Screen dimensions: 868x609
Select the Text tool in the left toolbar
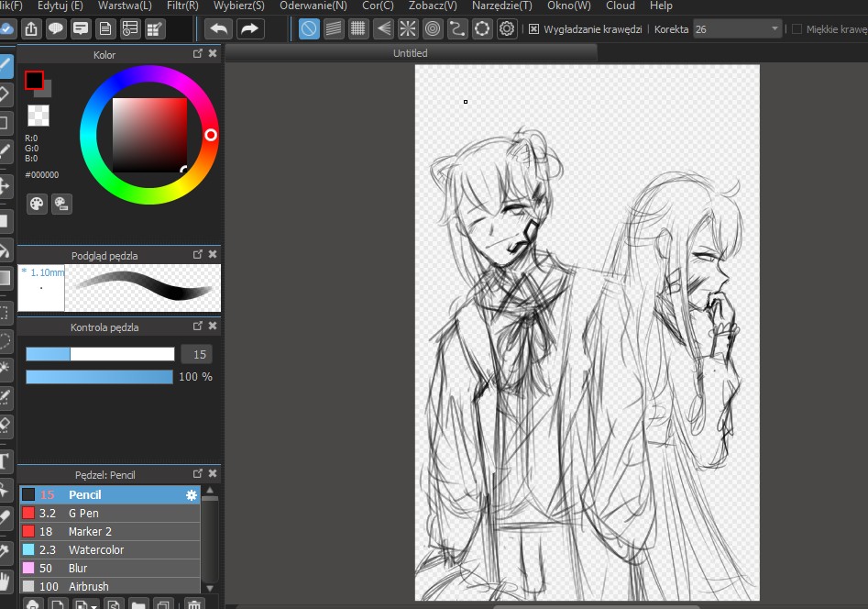coord(5,460)
